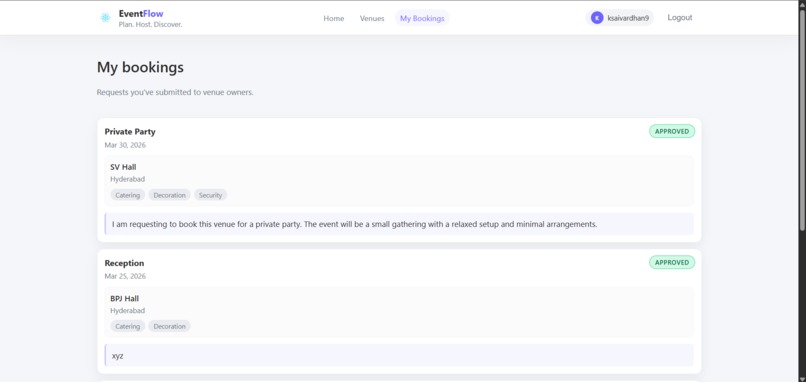Select the SV Hall venue name
Screen dimensions: 806x382
click(123, 167)
